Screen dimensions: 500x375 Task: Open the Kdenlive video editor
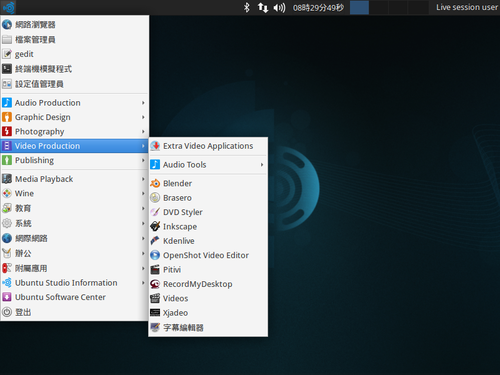click(208, 241)
